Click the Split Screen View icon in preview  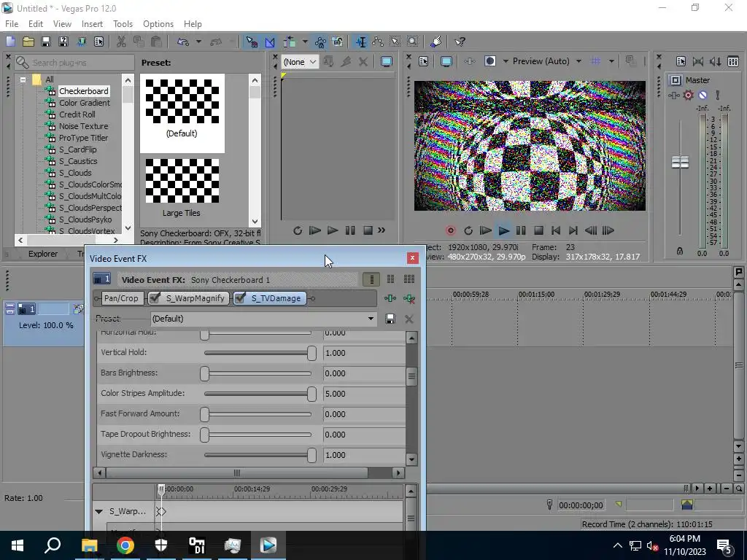(x=489, y=61)
